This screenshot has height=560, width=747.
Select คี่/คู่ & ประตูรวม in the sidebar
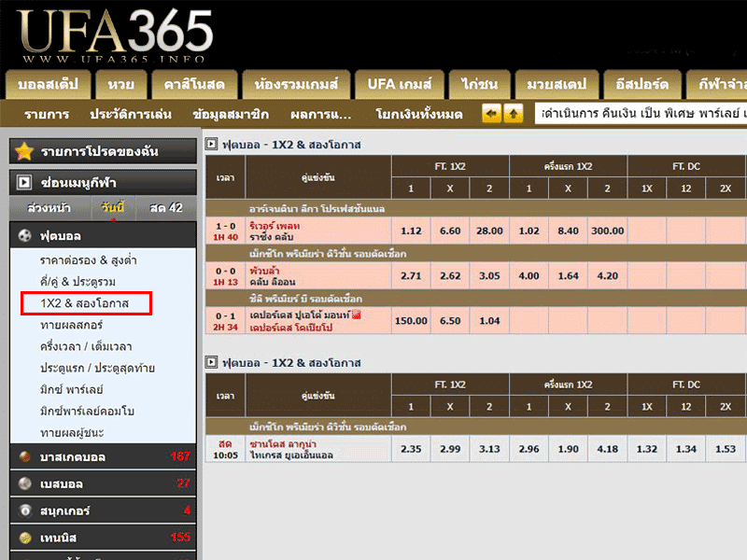(78, 282)
